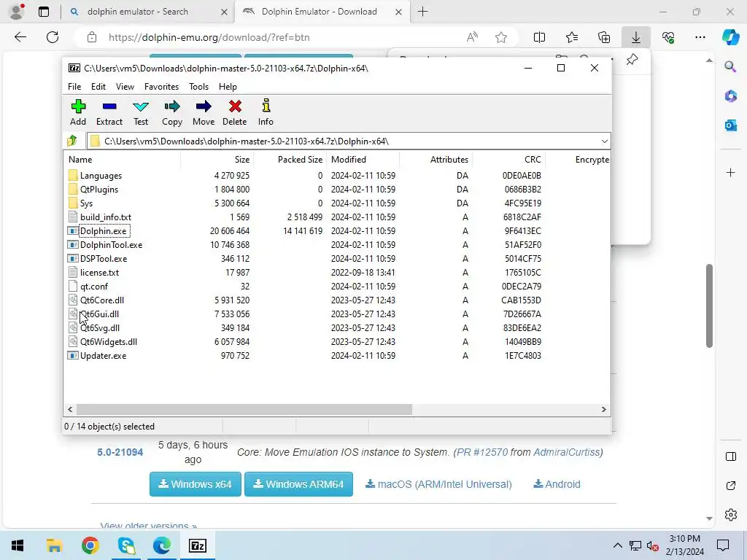Open Tools menu in 7-Zip
747x560 pixels.
tap(198, 87)
